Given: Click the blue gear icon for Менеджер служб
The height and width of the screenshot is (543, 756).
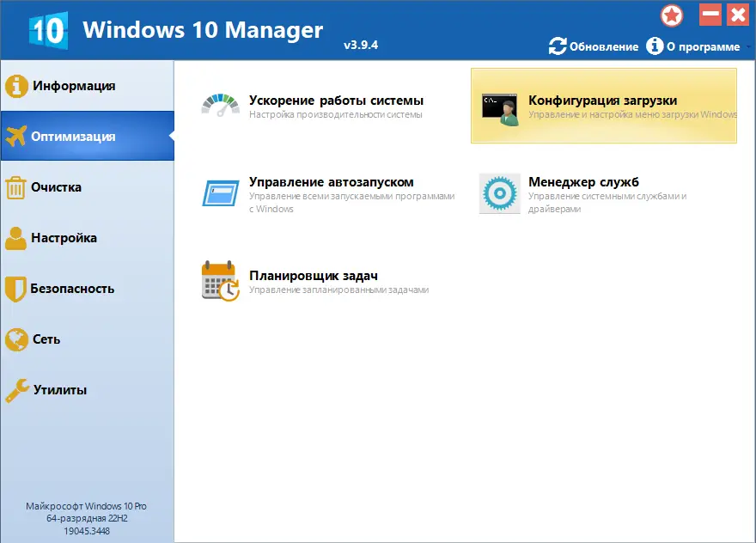Looking at the screenshot, I should tap(500, 191).
